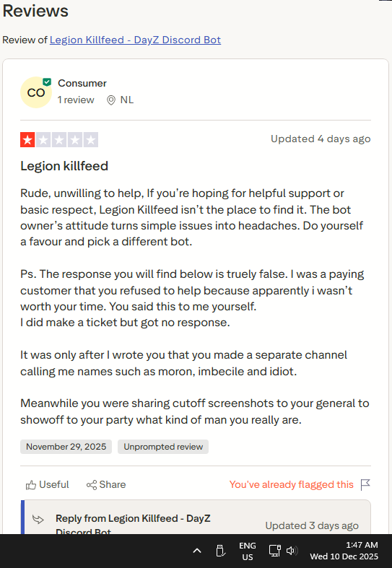Click the location pin icon next to NL

111,100
